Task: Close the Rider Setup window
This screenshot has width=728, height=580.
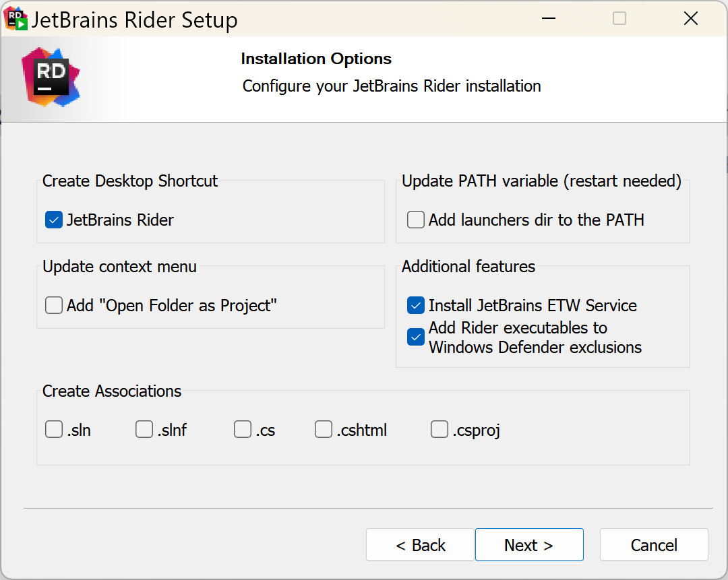Action: pyautogui.click(x=690, y=19)
